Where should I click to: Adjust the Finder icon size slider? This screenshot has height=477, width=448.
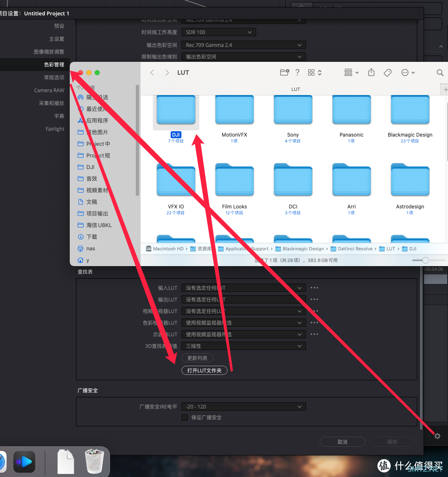tap(426, 260)
